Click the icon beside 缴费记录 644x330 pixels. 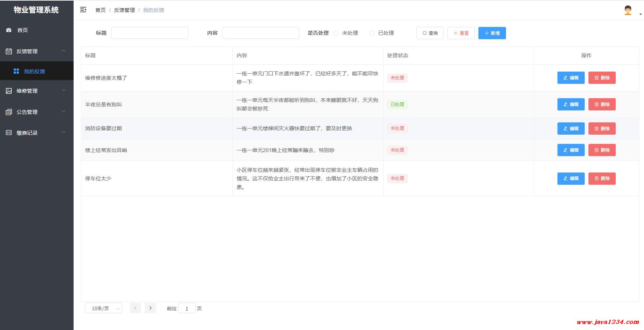pyautogui.click(x=9, y=133)
